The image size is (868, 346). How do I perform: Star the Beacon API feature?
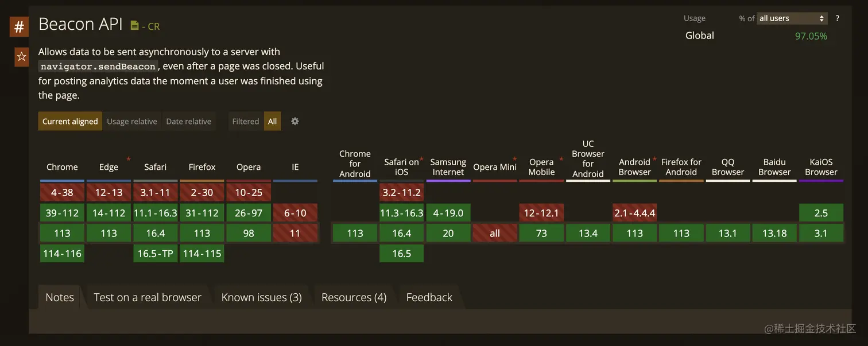(x=21, y=56)
